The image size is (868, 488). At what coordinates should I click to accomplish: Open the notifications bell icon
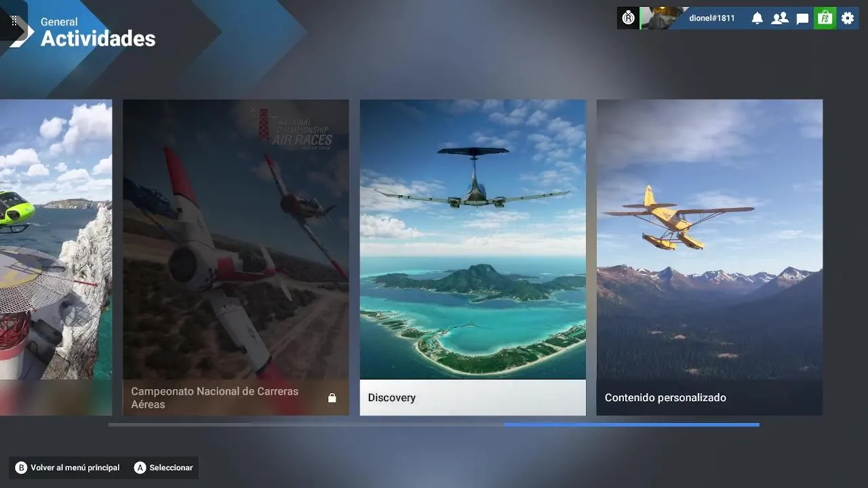coord(757,18)
